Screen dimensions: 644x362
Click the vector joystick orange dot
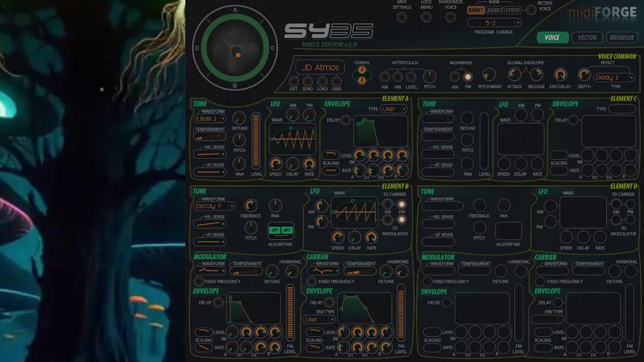click(x=238, y=55)
